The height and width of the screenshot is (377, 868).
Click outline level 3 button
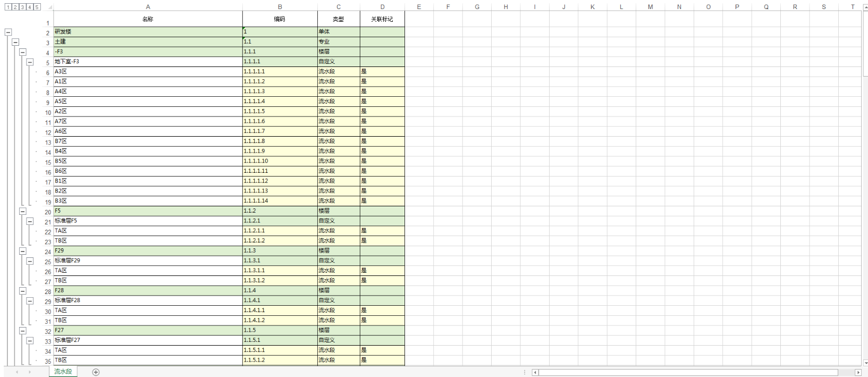pos(22,7)
